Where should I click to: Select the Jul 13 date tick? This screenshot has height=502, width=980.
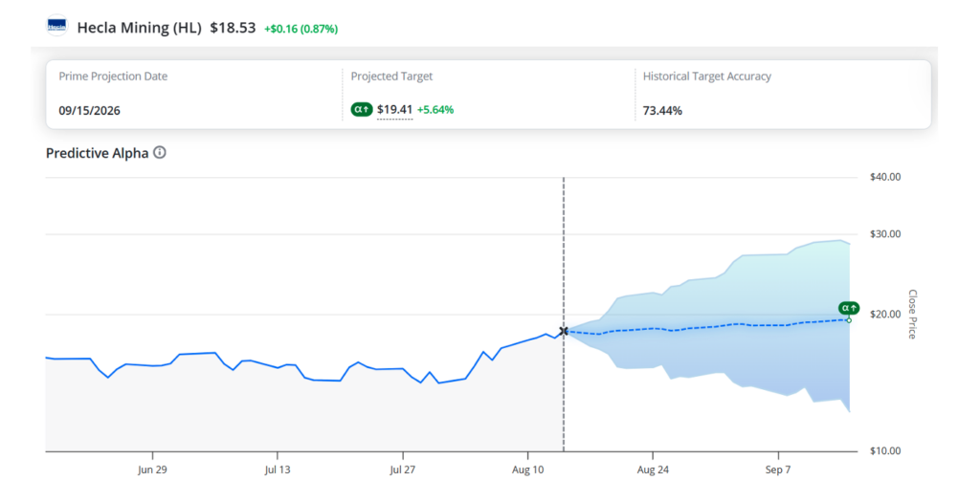coord(278,469)
